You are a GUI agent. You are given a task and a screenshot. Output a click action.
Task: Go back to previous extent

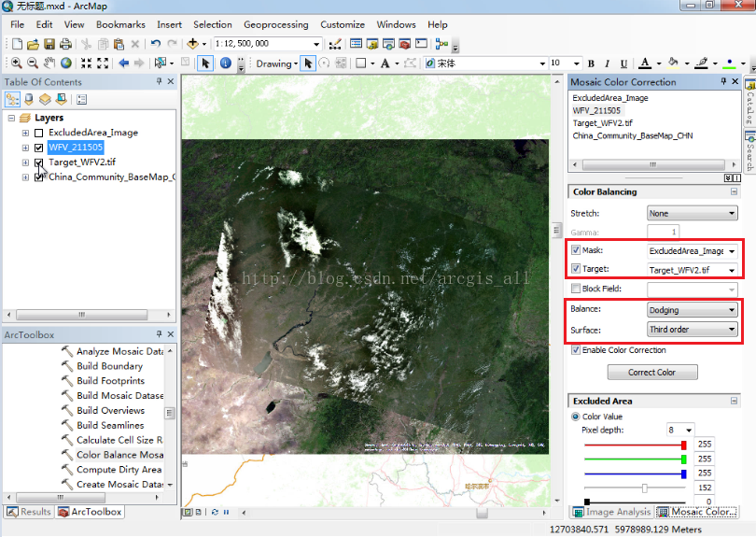(123, 64)
